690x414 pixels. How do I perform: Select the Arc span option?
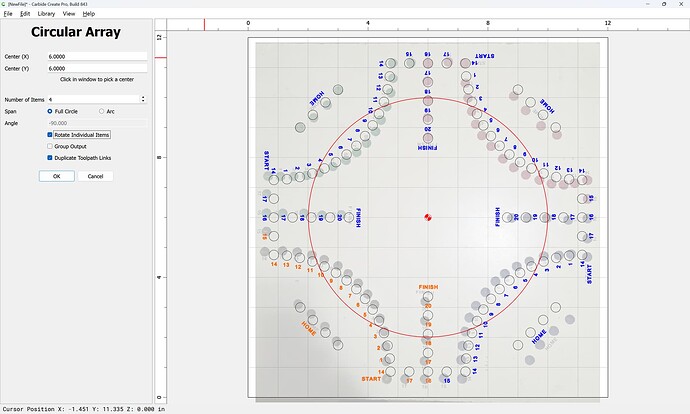click(107, 111)
